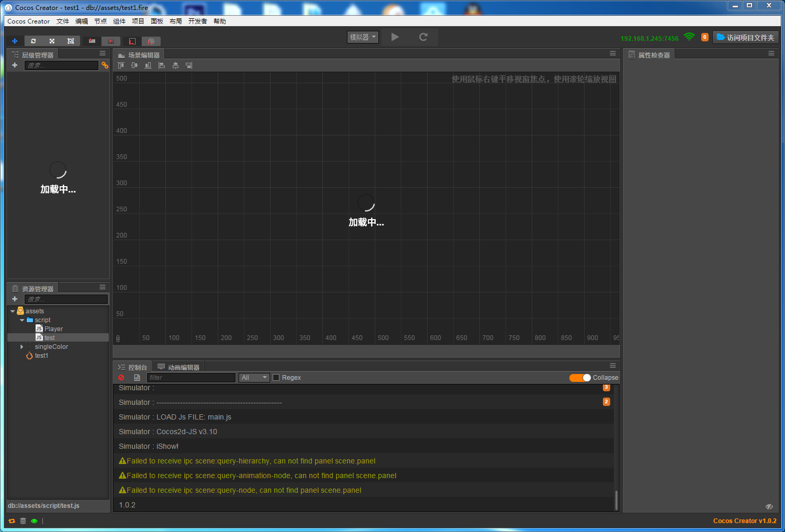
Task: Open the 开发者 menu
Action: [198, 21]
